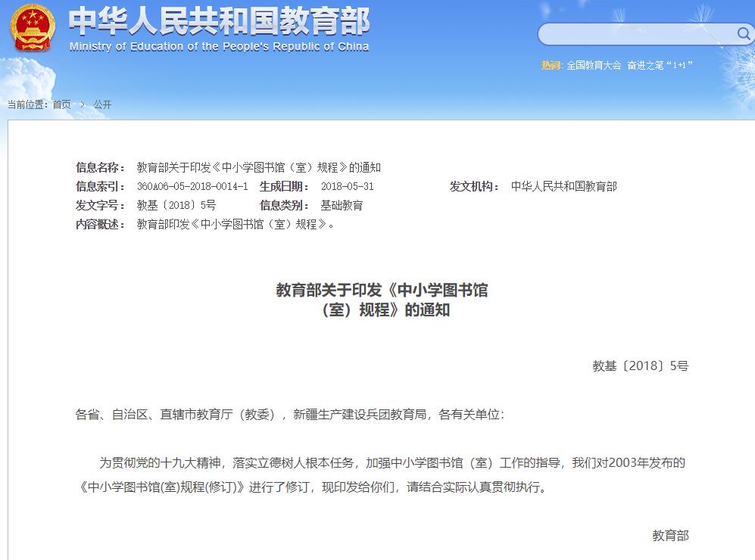The width and height of the screenshot is (755, 560).
Task: Click the Ministry of Education English subtitle
Action: click(219, 47)
